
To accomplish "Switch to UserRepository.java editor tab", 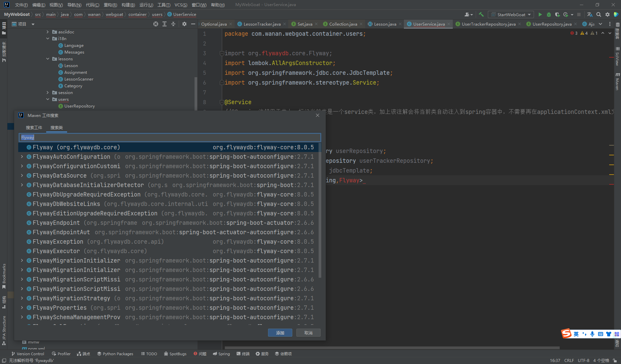I will pyautogui.click(x=552, y=24).
